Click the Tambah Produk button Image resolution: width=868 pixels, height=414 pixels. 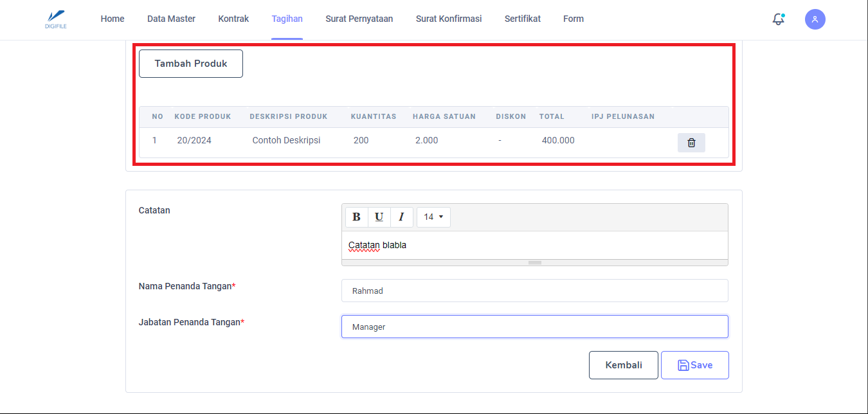[191, 64]
